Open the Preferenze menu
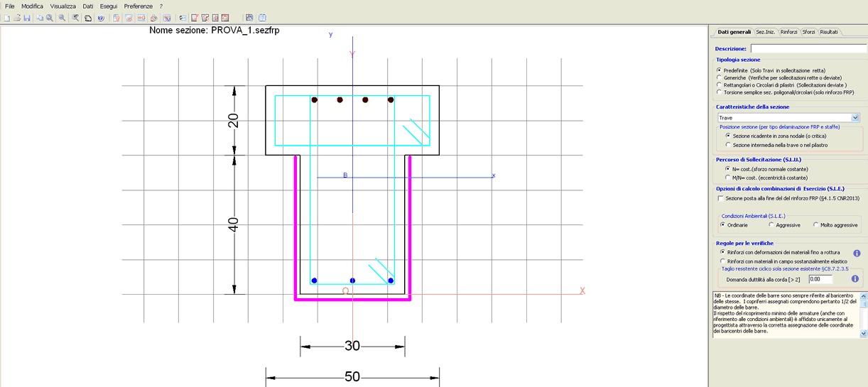 pyautogui.click(x=138, y=6)
